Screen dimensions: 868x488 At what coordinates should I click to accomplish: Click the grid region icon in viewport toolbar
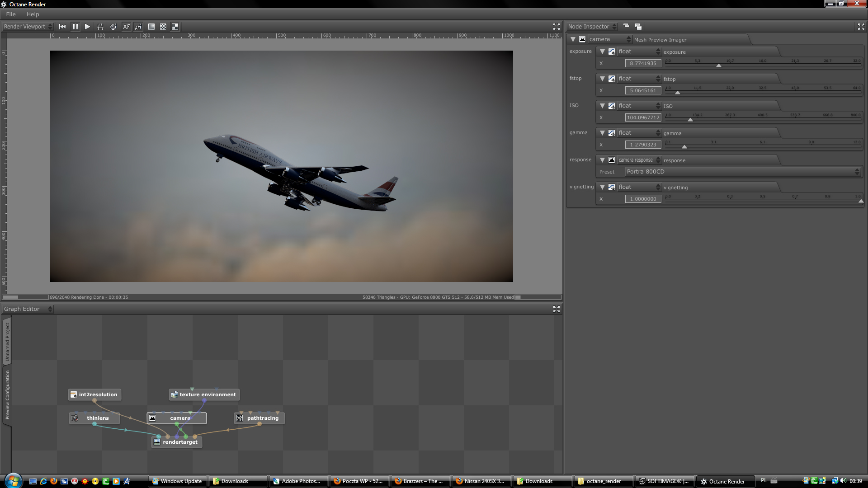[100, 27]
